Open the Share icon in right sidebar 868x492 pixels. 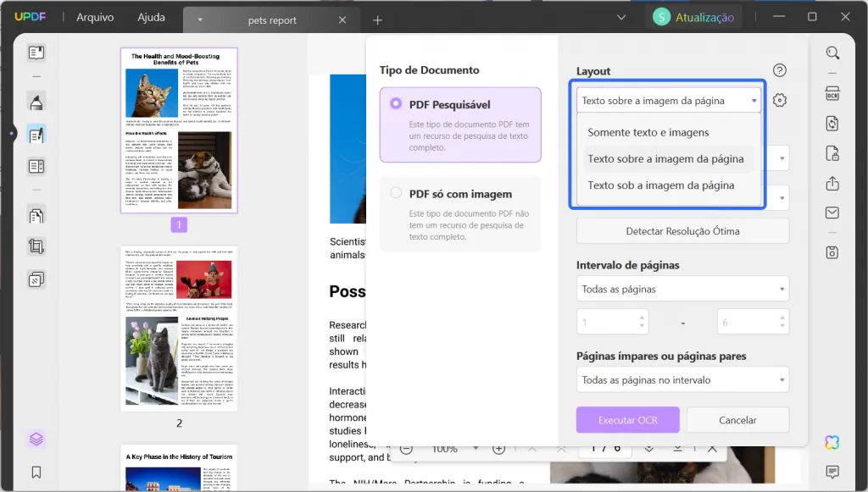click(x=832, y=181)
